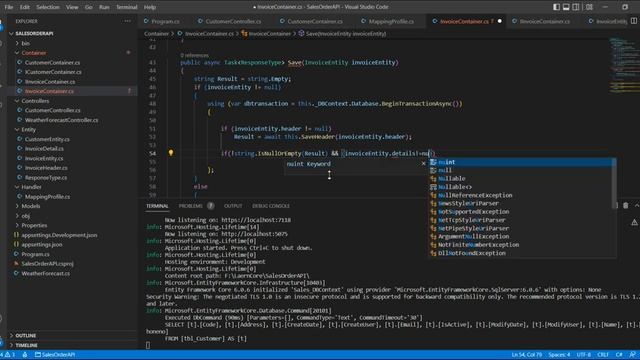
Task: Select the TERMINAL panel tab
Action: pyautogui.click(x=157, y=206)
